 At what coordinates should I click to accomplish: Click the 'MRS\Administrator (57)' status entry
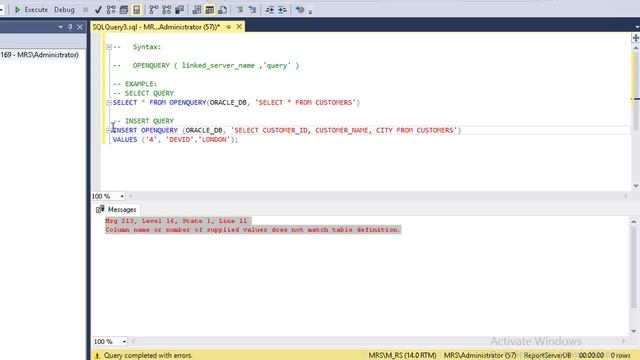tap(480, 356)
